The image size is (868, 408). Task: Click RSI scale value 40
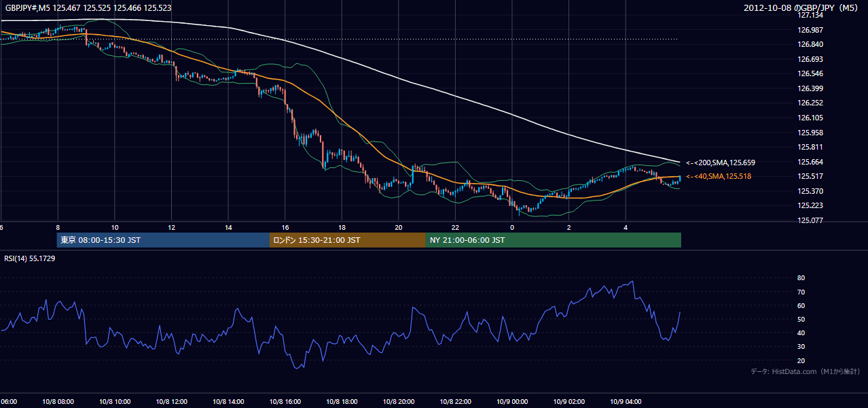(x=801, y=333)
